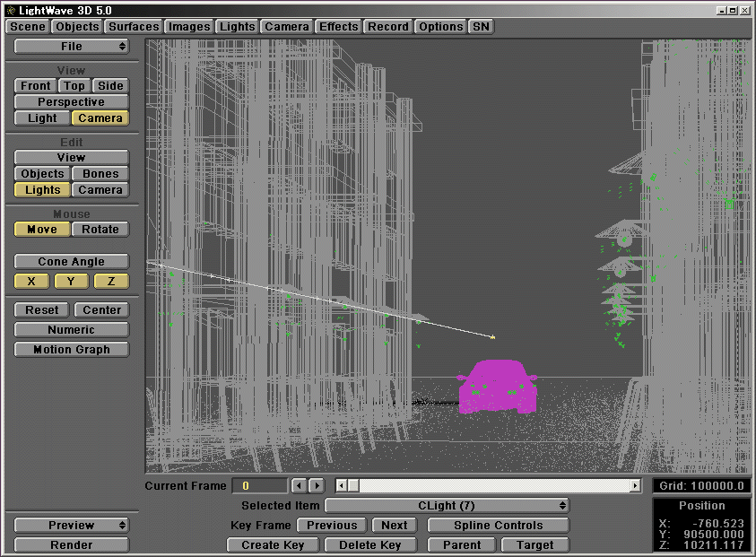Image resolution: width=756 pixels, height=557 pixels.
Task: Select Rotate mouse mode
Action: point(100,229)
